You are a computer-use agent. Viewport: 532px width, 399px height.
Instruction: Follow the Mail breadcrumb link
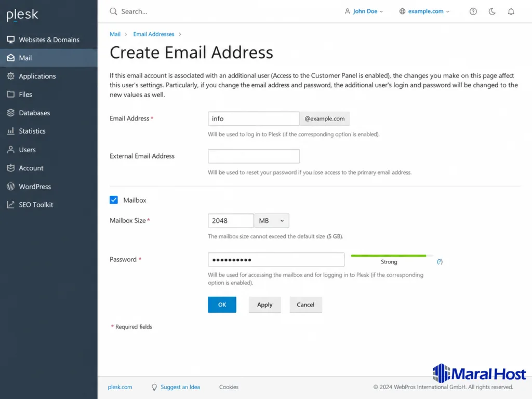(x=115, y=34)
